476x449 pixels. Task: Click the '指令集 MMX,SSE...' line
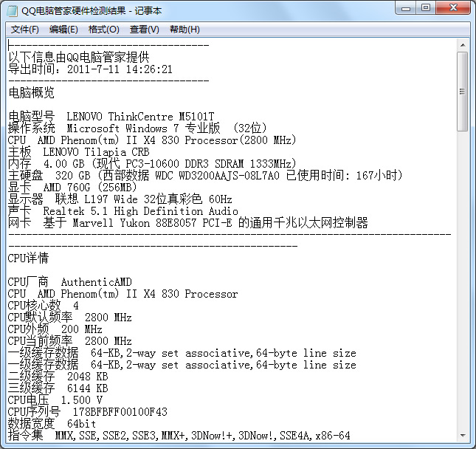pos(179,435)
